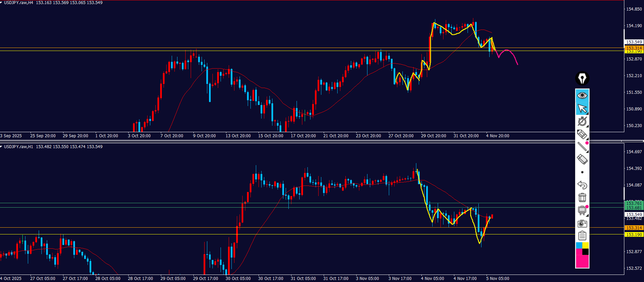Pick the black color swatch
This screenshot has width=644, height=282.
[586, 252]
